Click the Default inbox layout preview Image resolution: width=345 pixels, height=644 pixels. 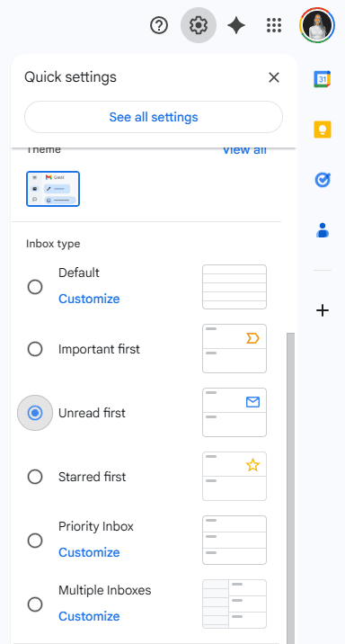click(x=234, y=287)
